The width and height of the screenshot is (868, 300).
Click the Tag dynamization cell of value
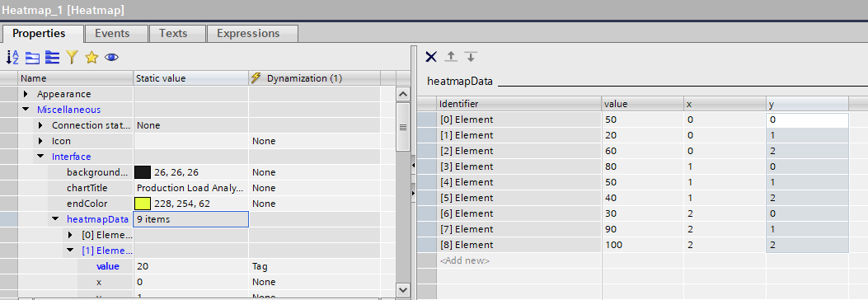314,266
